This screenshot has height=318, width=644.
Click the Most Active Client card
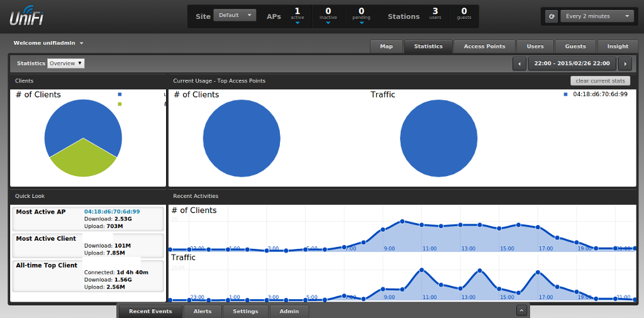88,245
